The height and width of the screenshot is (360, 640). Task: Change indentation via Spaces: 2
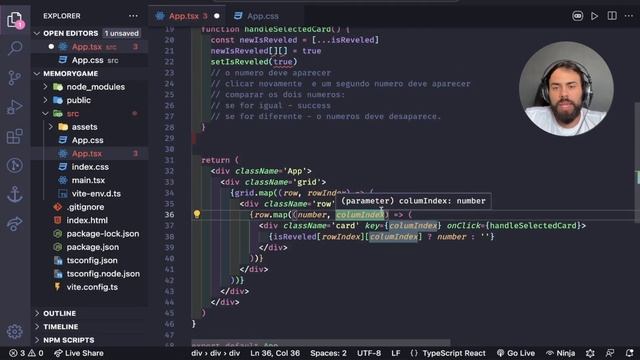click(328, 353)
